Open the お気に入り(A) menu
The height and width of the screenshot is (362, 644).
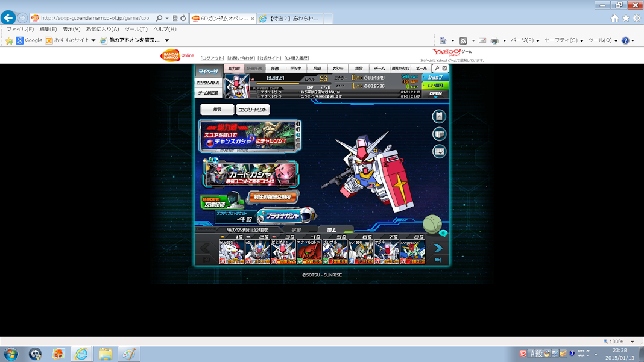pyautogui.click(x=103, y=29)
